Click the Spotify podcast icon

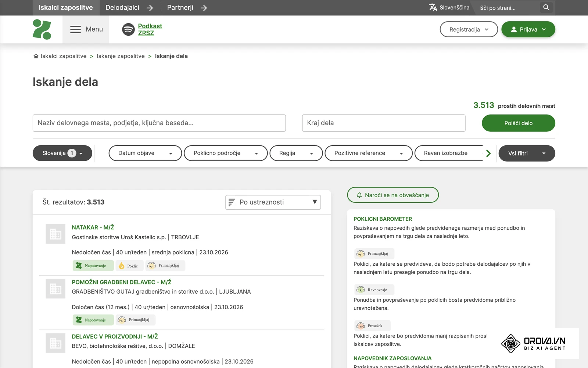click(x=128, y=29)
